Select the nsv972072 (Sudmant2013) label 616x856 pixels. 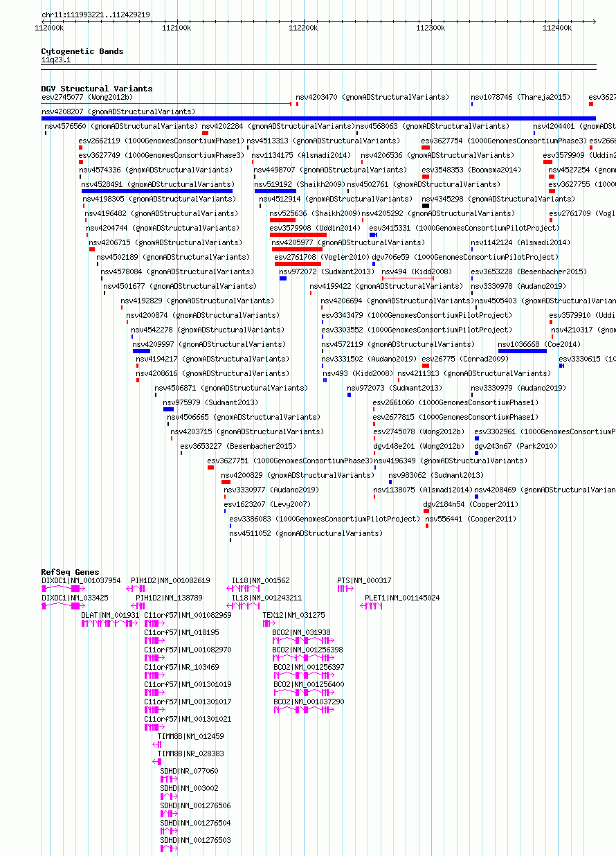pyautogui.click(x=327, y=271)
